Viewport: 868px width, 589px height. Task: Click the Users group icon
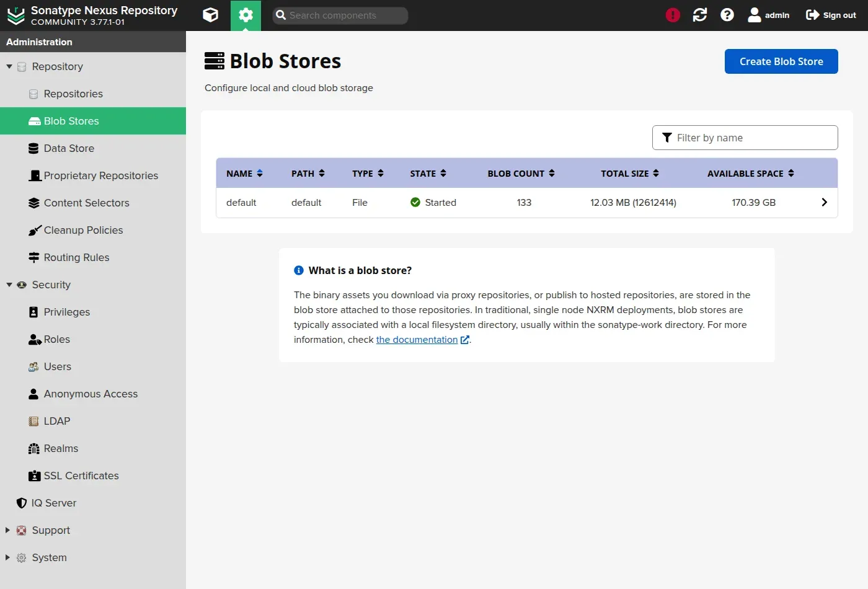coord(33,366)
